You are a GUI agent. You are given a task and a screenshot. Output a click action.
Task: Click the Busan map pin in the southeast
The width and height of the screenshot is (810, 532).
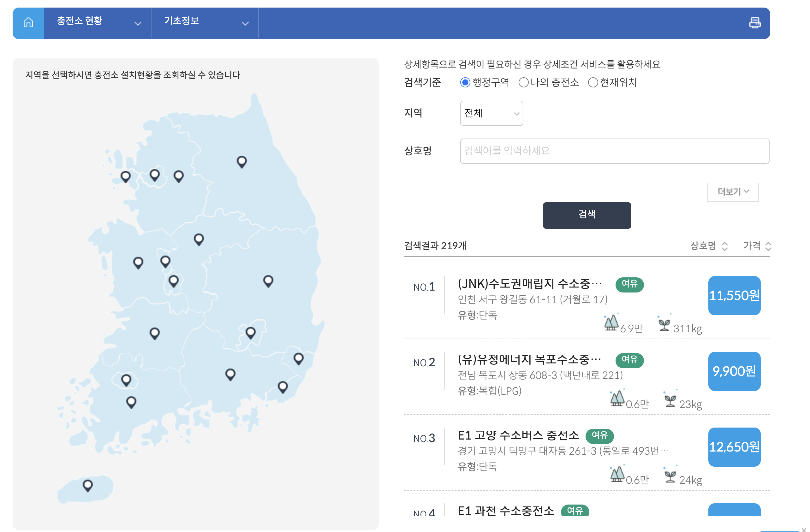pos(283,387)
